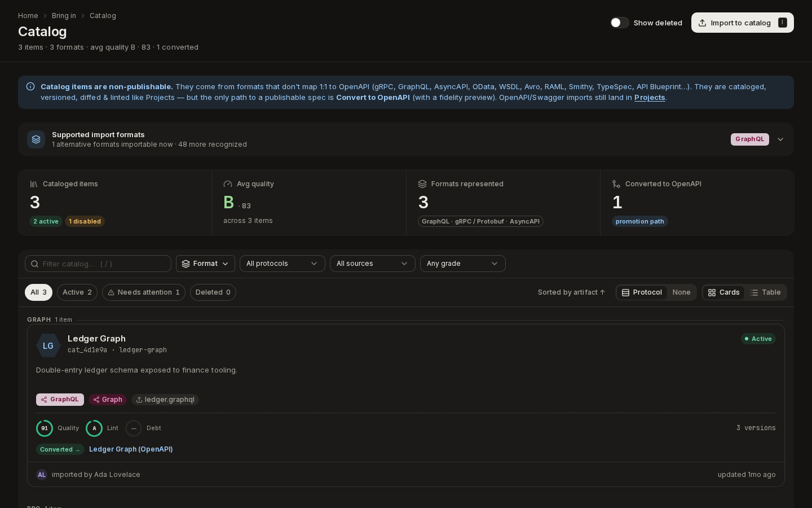Open the All protocols dropdown
This screenshot has width=812, height=508.
click(283, 264)
